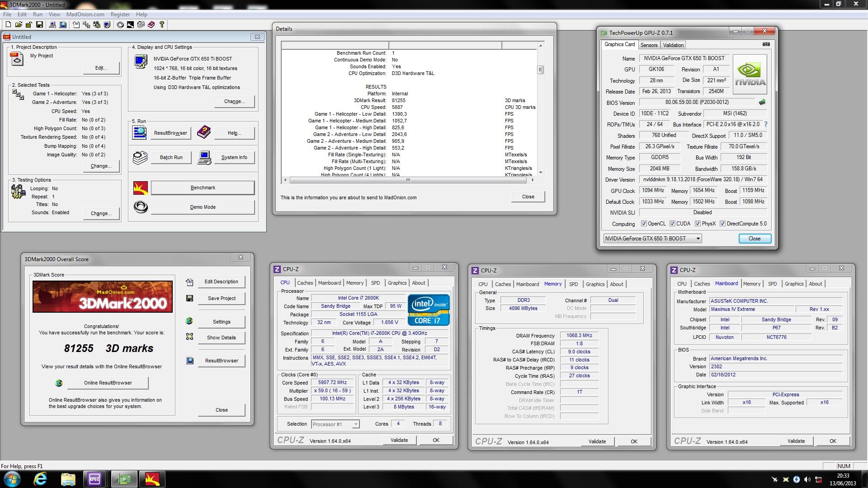
Task: Click the GPU-Z BIOS save chip icon
Action: point(762,102)
